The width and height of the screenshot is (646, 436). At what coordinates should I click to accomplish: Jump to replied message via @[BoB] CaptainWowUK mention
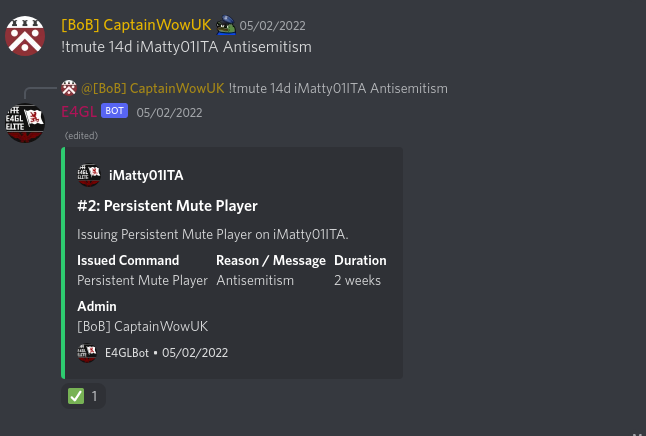tap(153, 88)
